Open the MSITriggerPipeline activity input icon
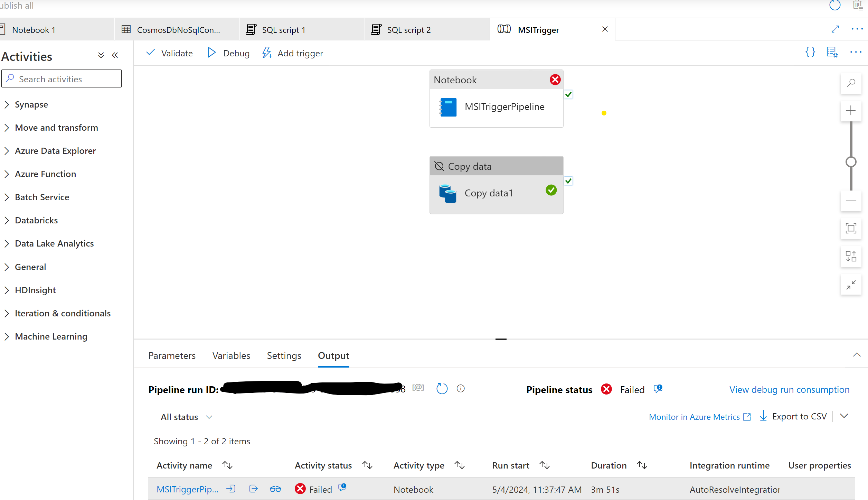 [231, 489]
